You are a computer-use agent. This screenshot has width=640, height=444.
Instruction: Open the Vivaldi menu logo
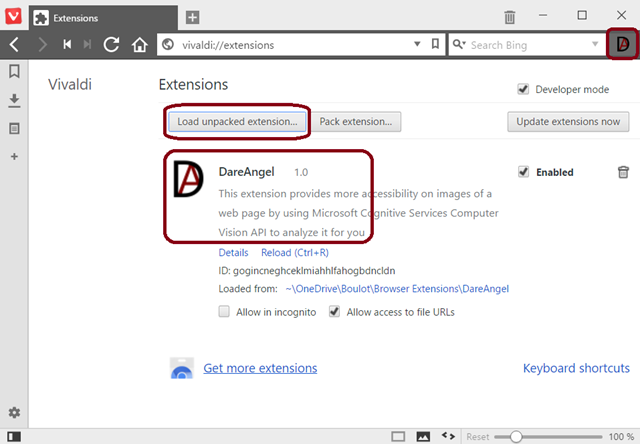point(13,17)
